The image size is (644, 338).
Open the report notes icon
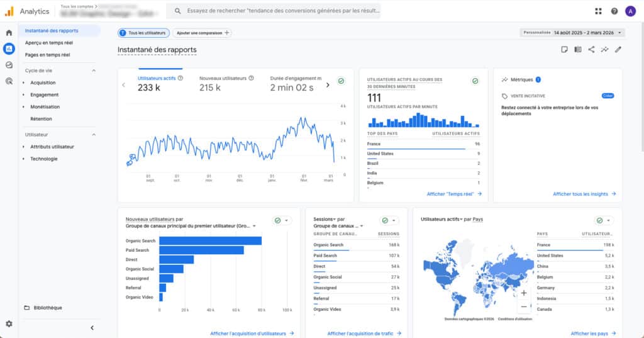564,49
